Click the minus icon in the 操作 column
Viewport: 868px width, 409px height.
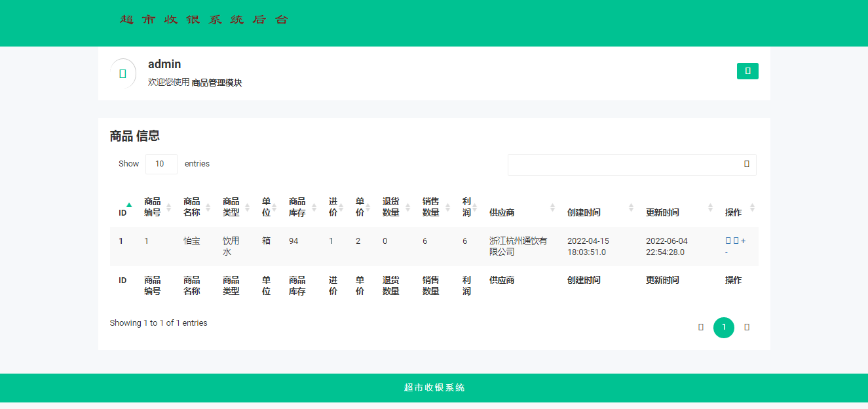pos(726,252)
